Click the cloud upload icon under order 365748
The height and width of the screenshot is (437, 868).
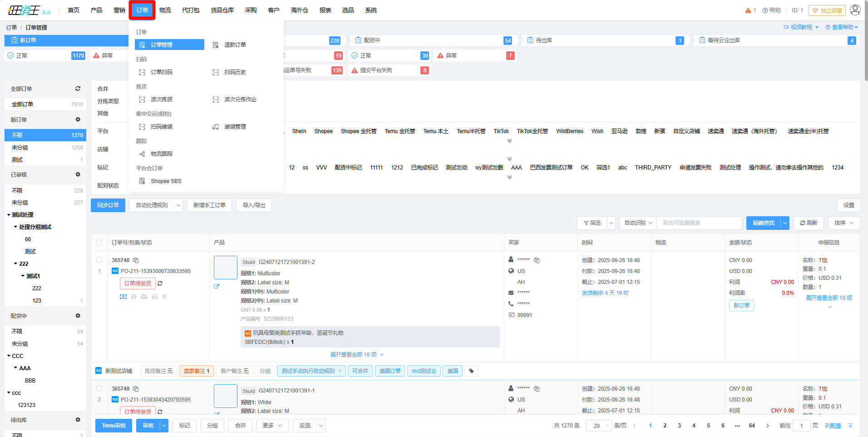(x=144, y=297)
